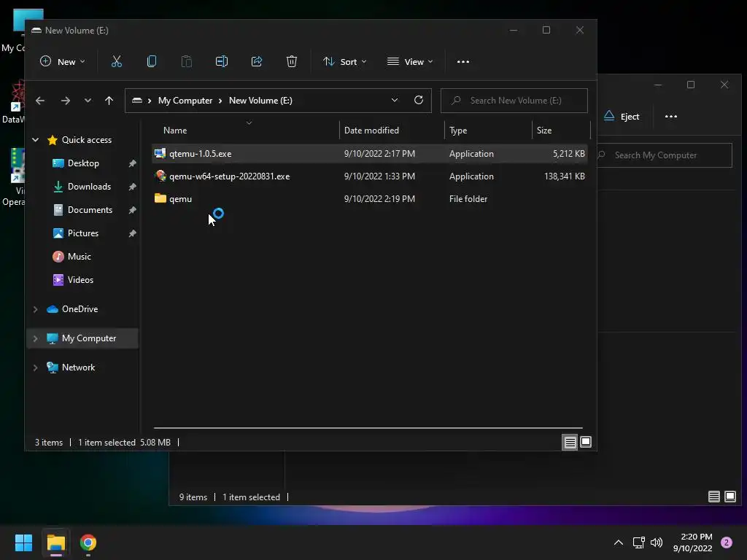747x560 pixels.
Task: Expand the OneDrive tree node
Action: pyautogui.click(x=35, y=309)
